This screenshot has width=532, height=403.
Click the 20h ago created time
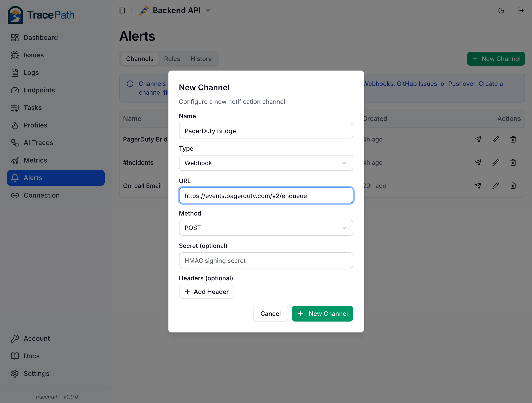pyautogui.click(x=375, y=186)
